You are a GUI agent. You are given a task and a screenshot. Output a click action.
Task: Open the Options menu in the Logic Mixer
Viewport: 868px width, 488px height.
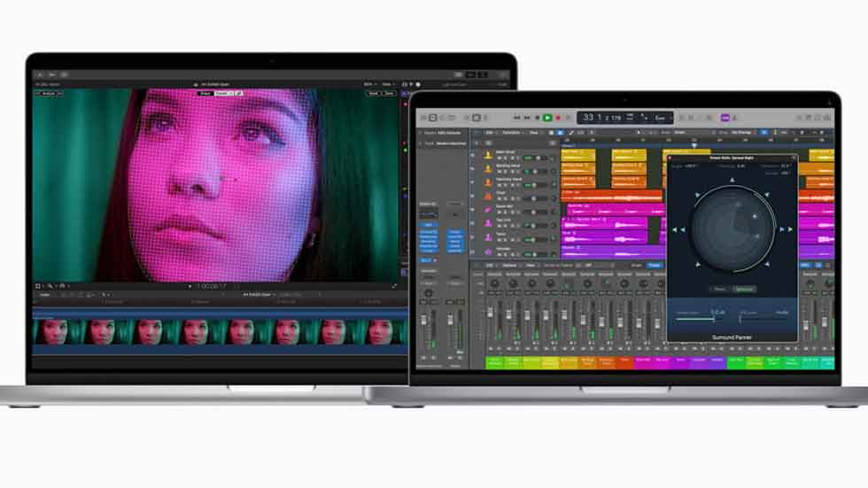(x=510, y=266)
